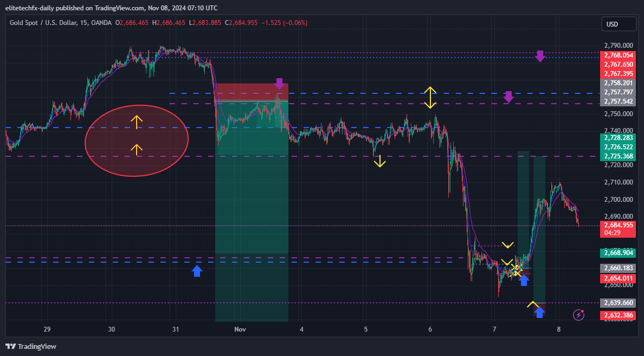Select the yellow double-headed vertical arrow drawing
The image size is (644, 356).
click(x=430, y=98)
